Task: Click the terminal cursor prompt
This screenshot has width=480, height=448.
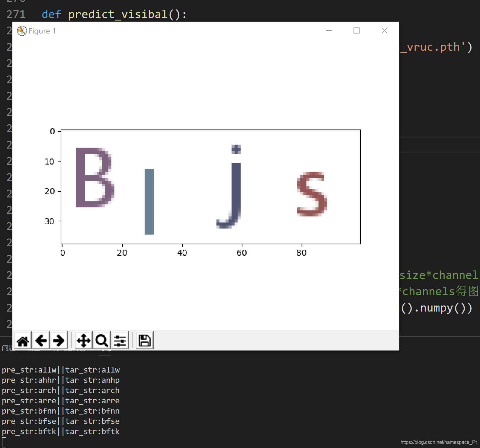Action: (4, 442)
